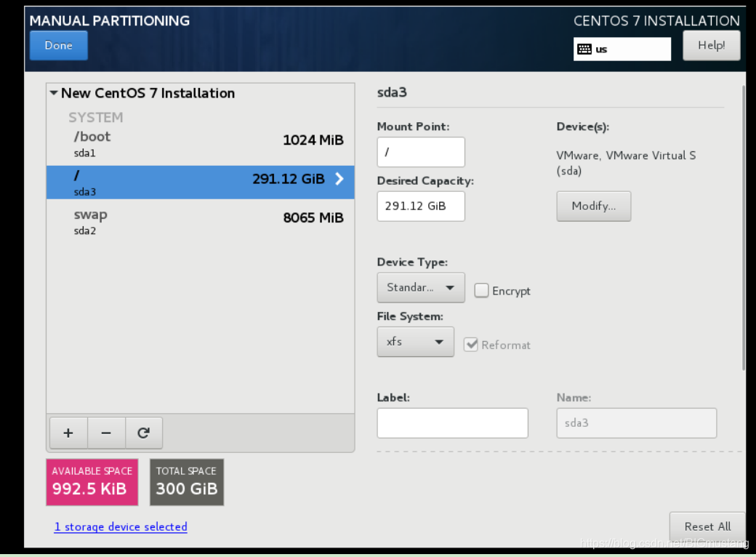Select the swap sda2 partition row
The width and height of the screenshot is (756, 557).
(201, 221)
